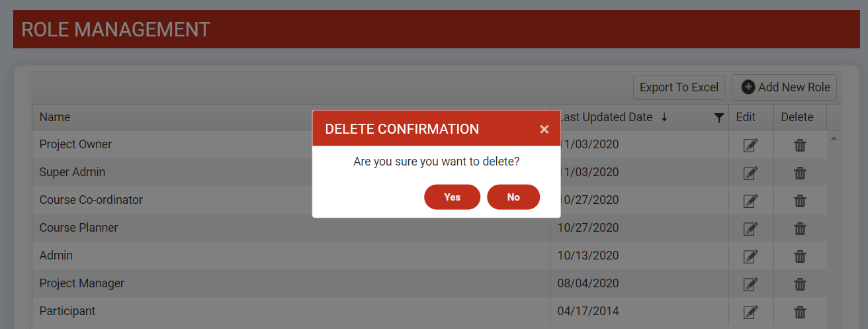The width and height of the screenshot is (868, 329).
Task: Select the Project Manager name cell
Action: coord(82,283)
